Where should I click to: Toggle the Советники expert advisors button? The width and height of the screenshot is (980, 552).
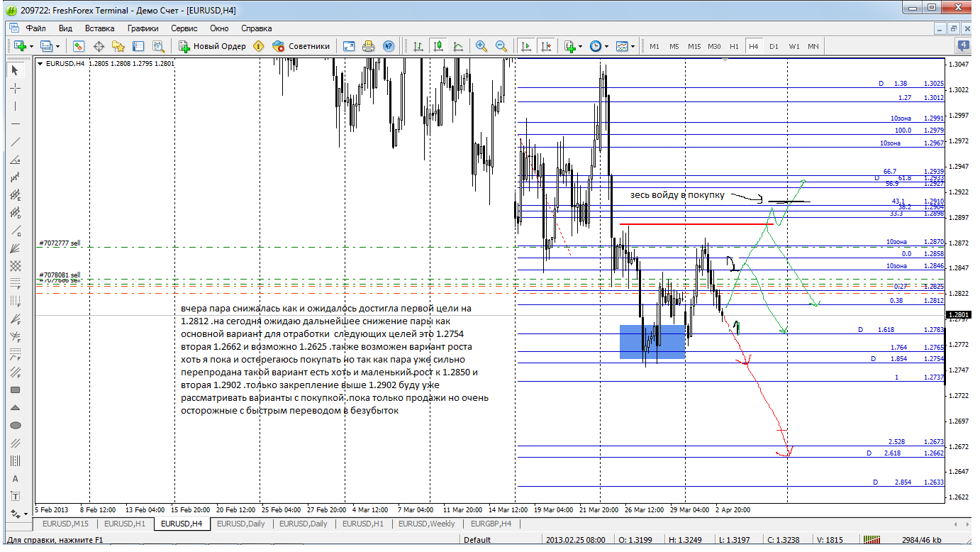pyautogui.click(x=301, y=46)
